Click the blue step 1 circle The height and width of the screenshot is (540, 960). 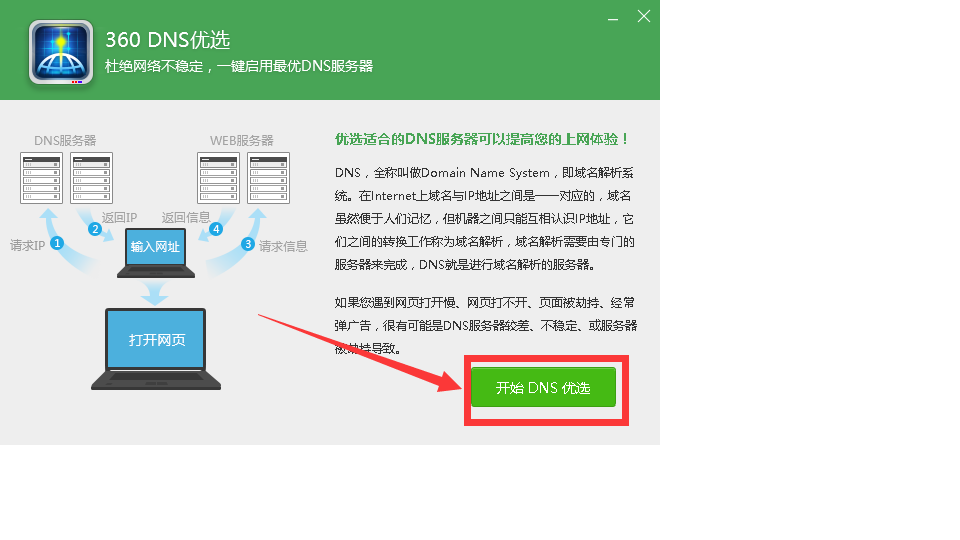(x=57, y=243)
